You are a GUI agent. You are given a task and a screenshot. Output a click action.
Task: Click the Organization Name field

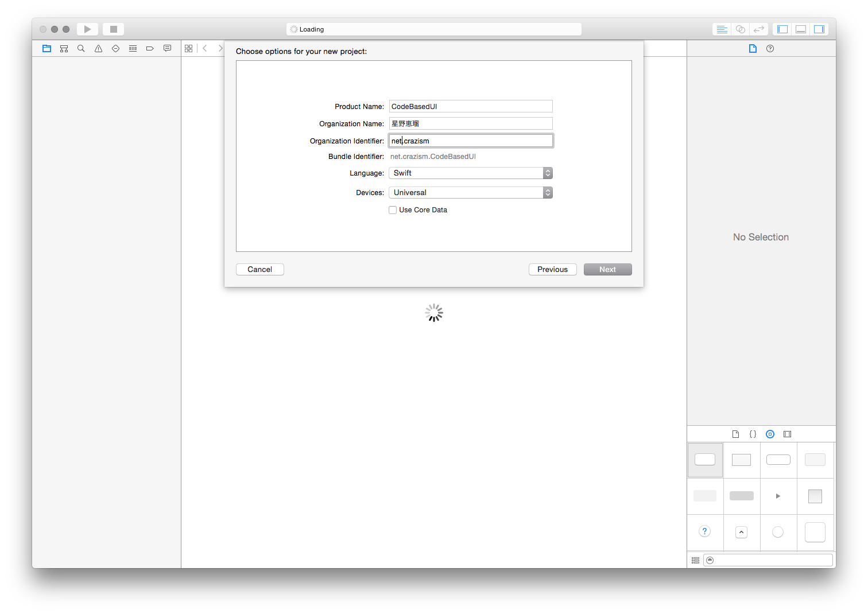coord(471,123)
